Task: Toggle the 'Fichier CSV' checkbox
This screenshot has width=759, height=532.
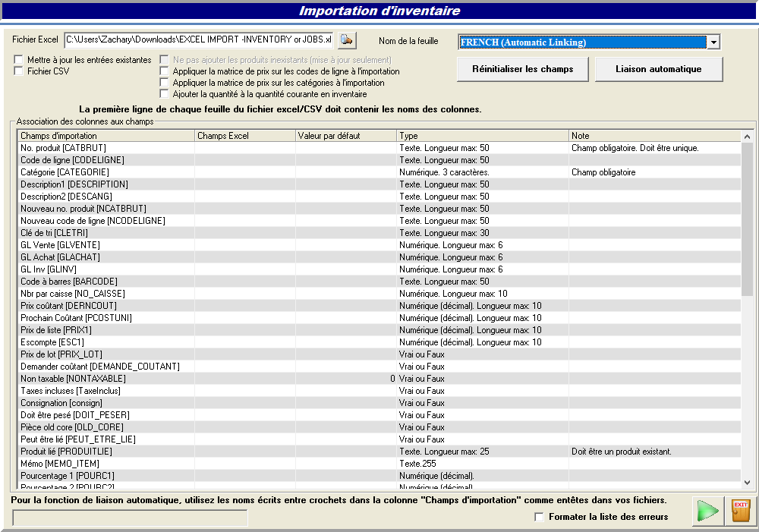Action: tap(18, 71)
